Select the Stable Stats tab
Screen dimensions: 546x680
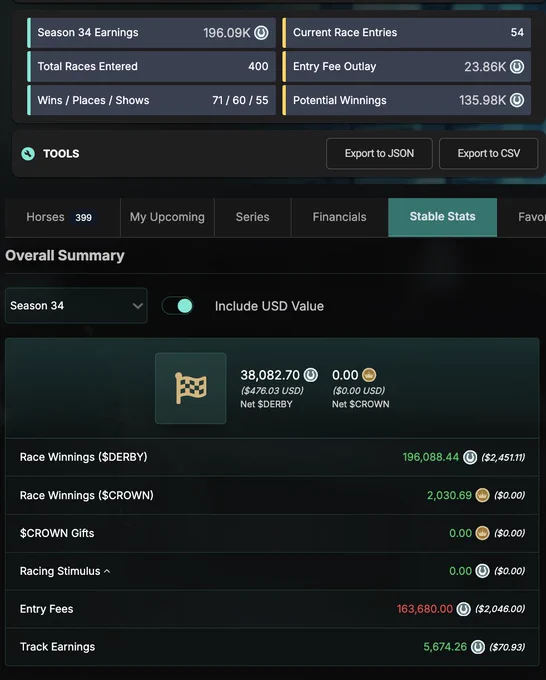(442, 217)
